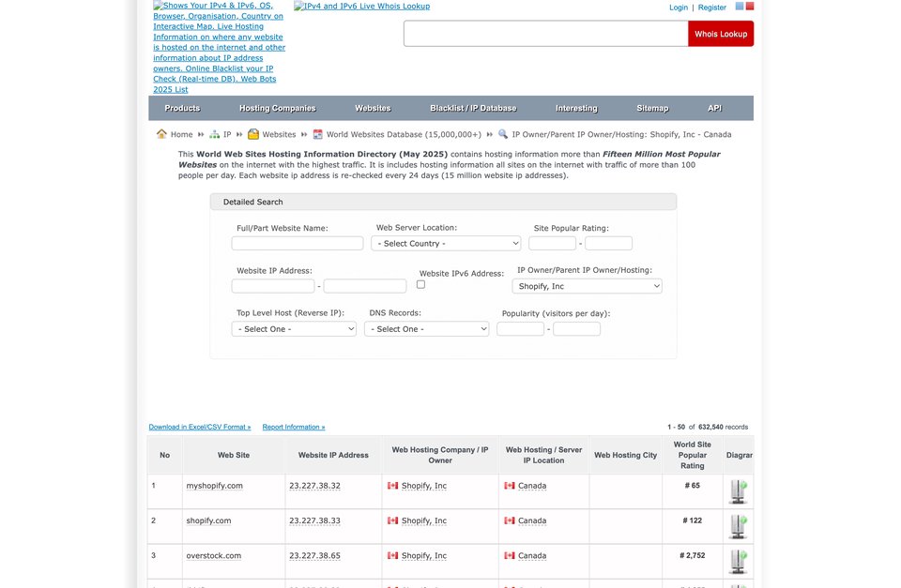
Task: Click the first Site Popular Rating field
Action: tap(552, 244)
